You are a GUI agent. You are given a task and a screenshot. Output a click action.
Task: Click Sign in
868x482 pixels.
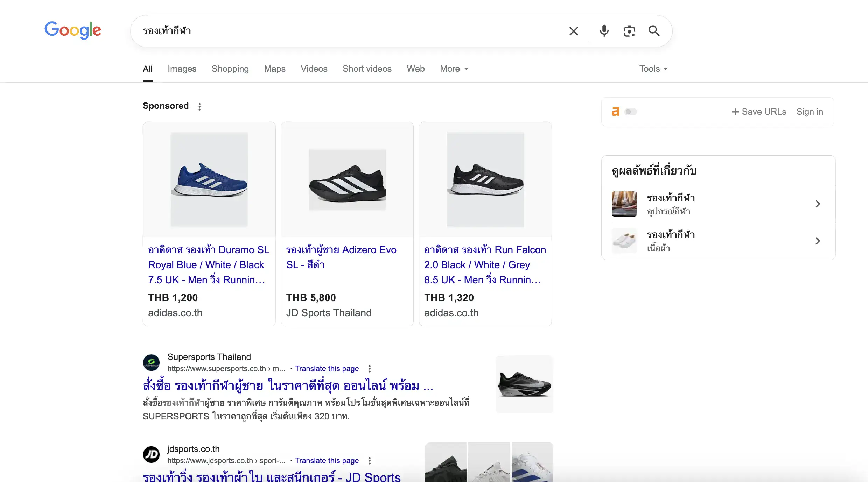click(x=810, y=112)
